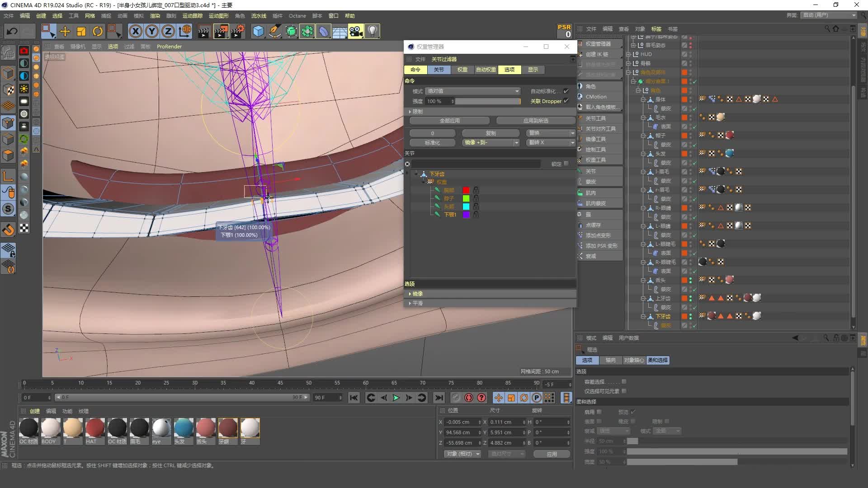
Task: Add a cube primitive object
Action: [258, 31]
